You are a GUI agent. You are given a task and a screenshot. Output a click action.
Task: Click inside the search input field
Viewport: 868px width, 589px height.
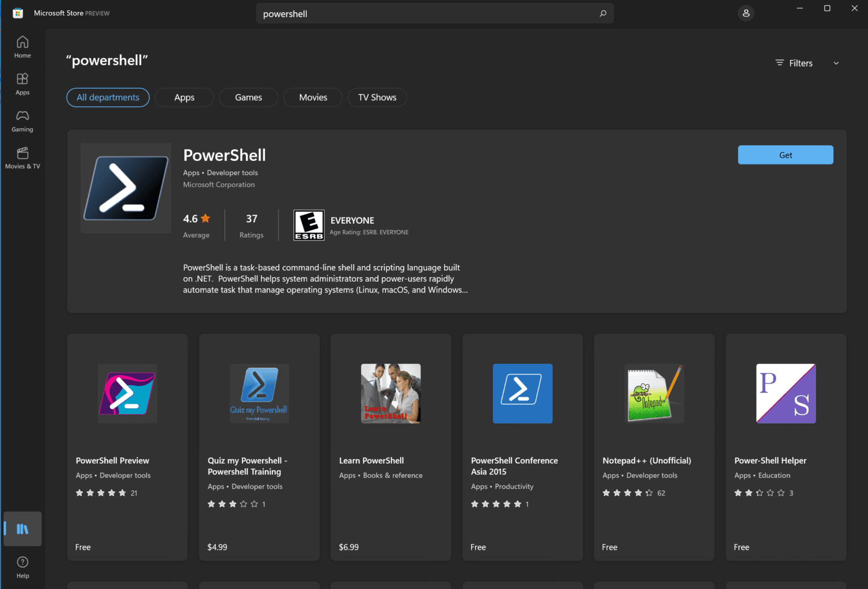(x=396, y=13)
